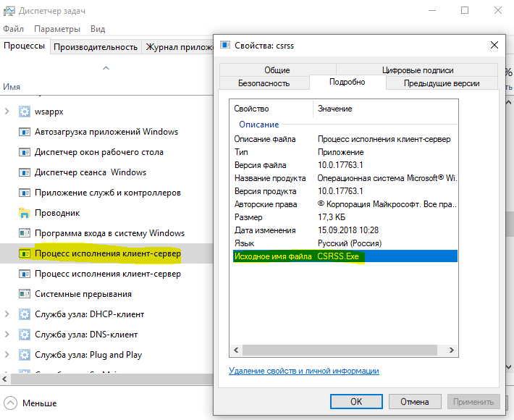This screenshot has height=420, width=514.
Task: Click right arrow of properties list scrollbar
Action: coord(452,350)
